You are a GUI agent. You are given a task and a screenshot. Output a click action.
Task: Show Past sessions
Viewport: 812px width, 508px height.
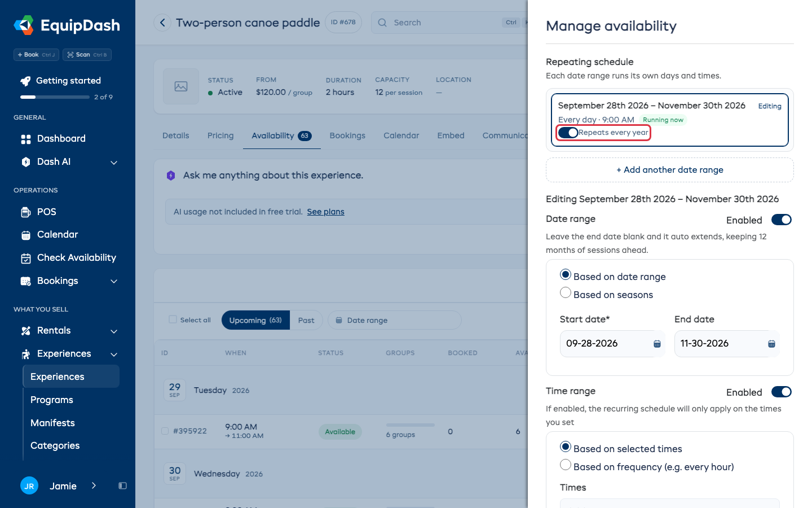[x=306, y=320]
